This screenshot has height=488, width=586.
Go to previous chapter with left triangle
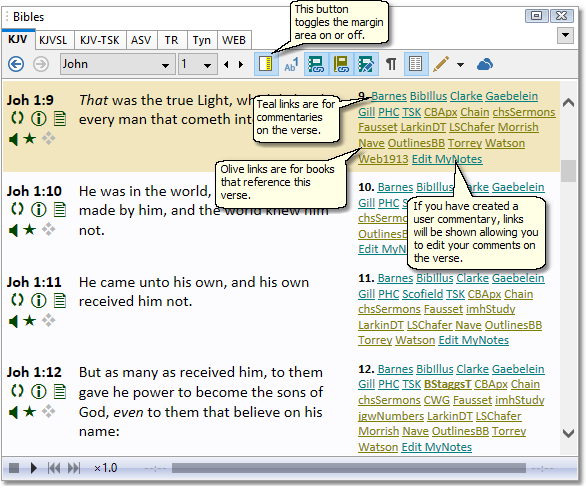pos(226,65)
